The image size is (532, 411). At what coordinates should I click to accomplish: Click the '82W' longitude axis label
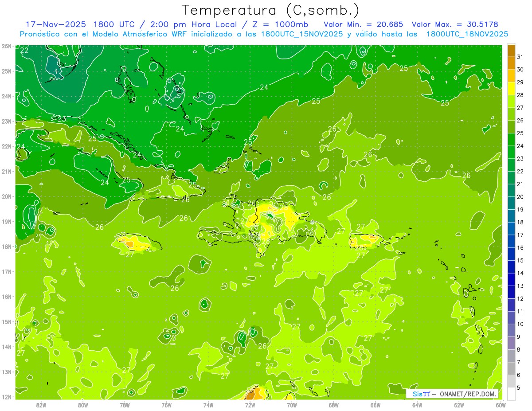pyautogui.click(x=41, y=405)
